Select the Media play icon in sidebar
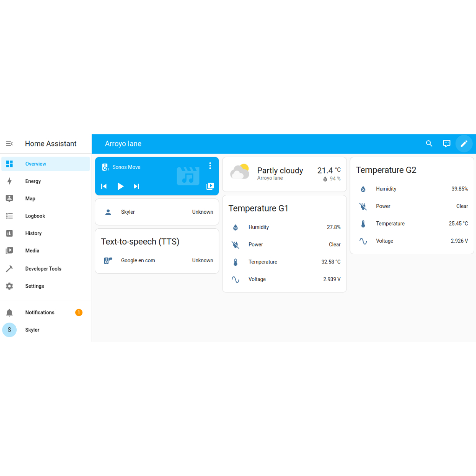 click(x=9, y=251)
